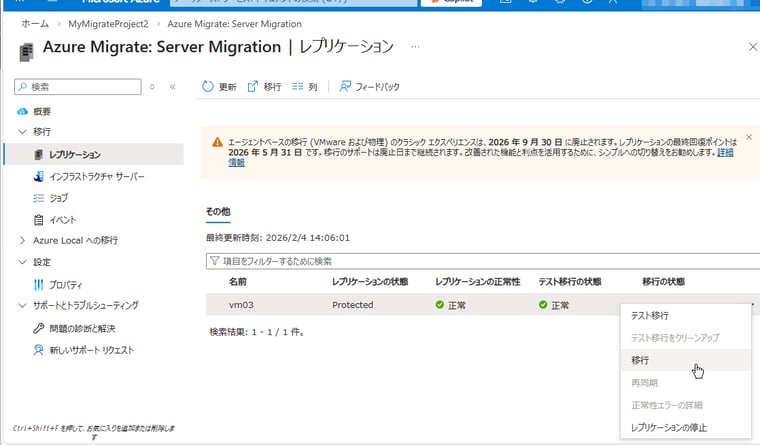Go to ホーム breadcrumb
The width and height of the screenshot is (760, 445).
click(x=35, y=24)
